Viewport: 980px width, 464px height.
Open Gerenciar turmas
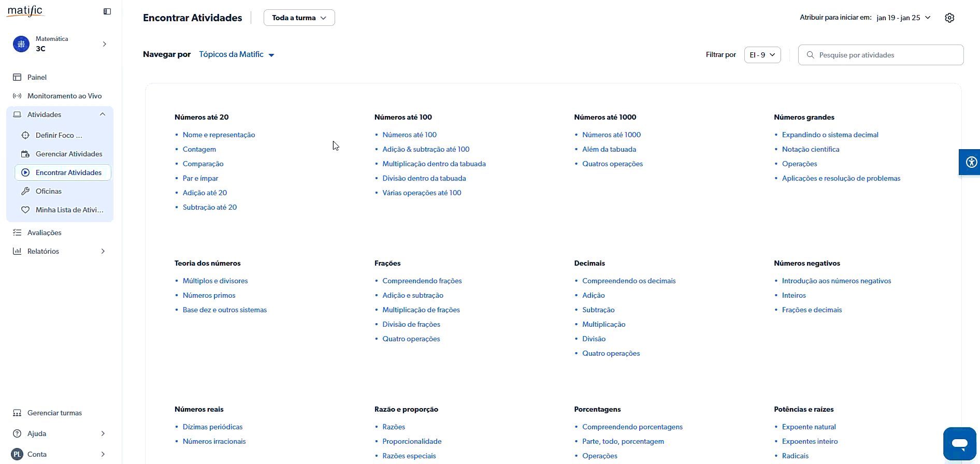point(54,413)
